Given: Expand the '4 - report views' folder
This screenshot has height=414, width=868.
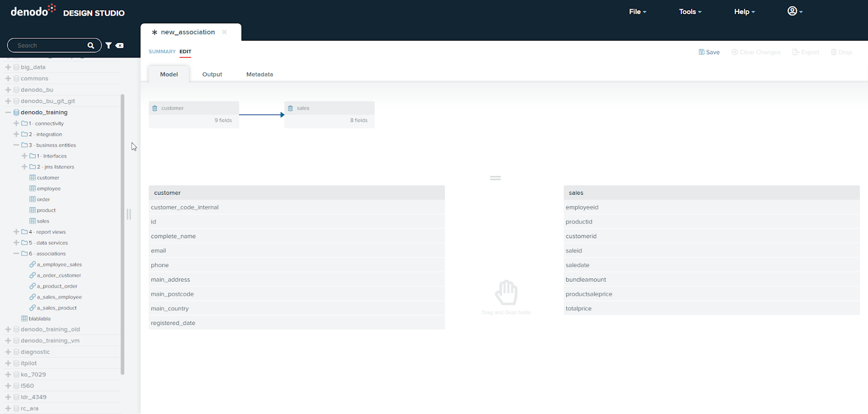Looking at the screenshot, I should click(x=16, y=232).
